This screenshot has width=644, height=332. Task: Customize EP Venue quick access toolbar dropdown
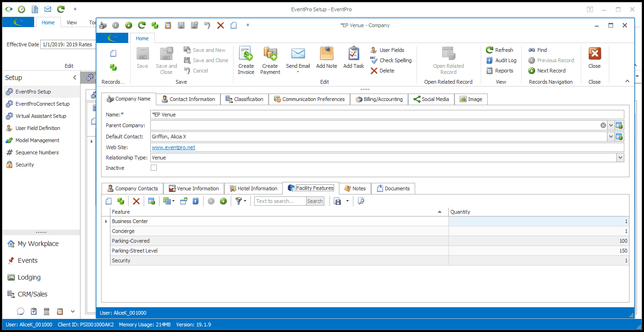248,25
